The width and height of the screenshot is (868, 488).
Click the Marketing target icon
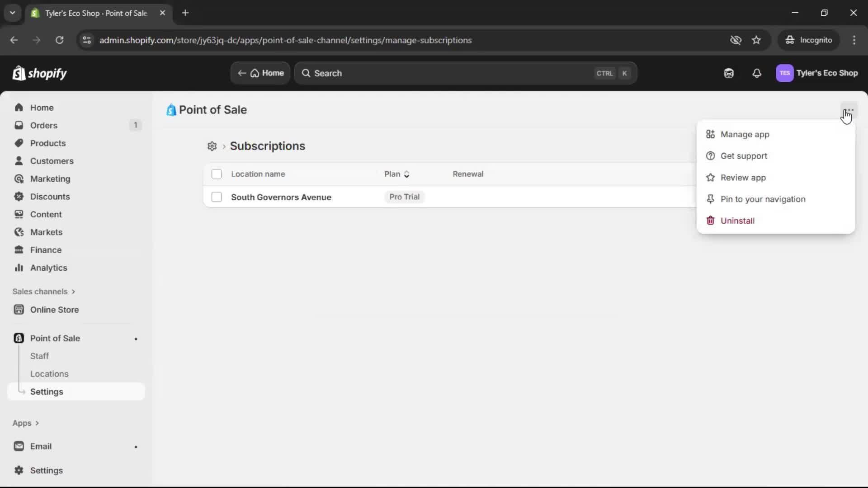tap(19, 179)
